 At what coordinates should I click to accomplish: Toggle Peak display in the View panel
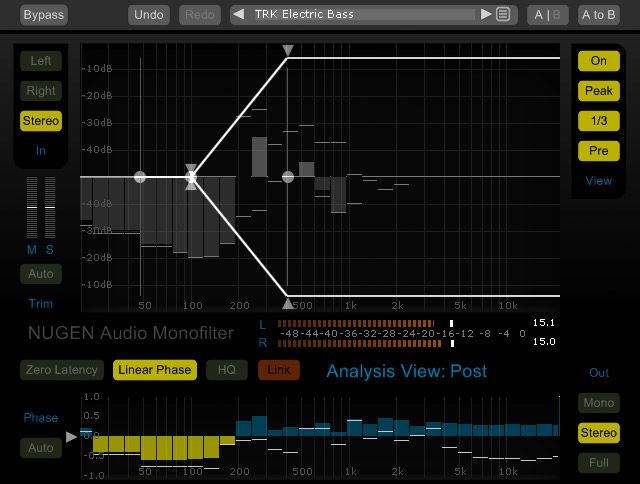(598, 91)
